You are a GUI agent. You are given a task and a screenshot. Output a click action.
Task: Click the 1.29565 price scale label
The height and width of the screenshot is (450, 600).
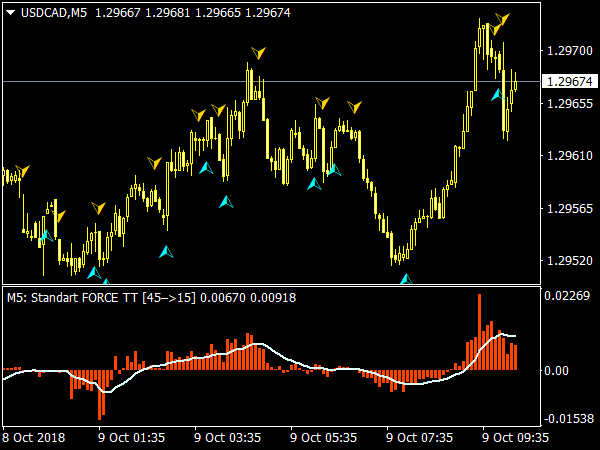tap(570, 209)
